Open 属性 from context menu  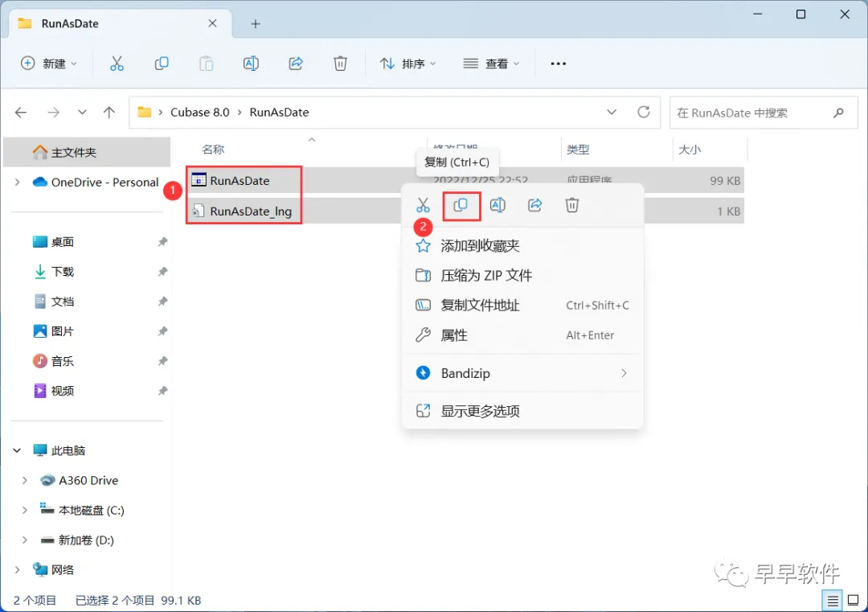tap(523, 335)
